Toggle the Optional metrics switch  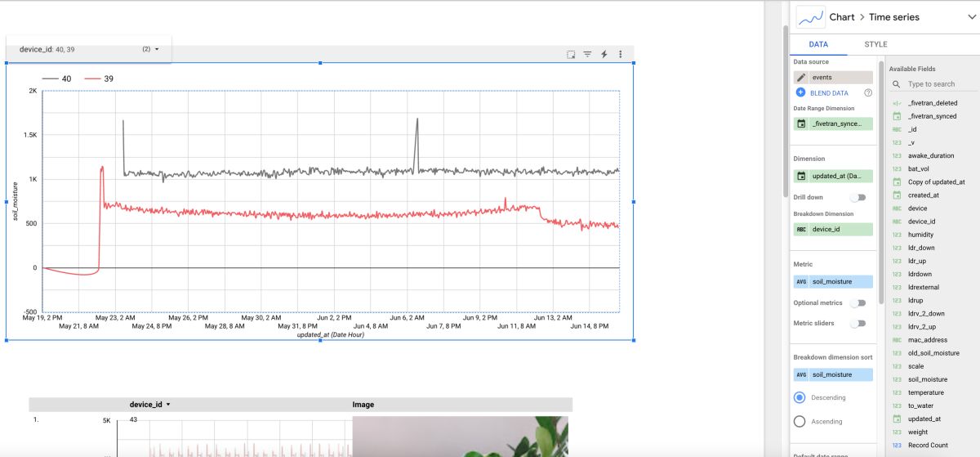(857, 302)
